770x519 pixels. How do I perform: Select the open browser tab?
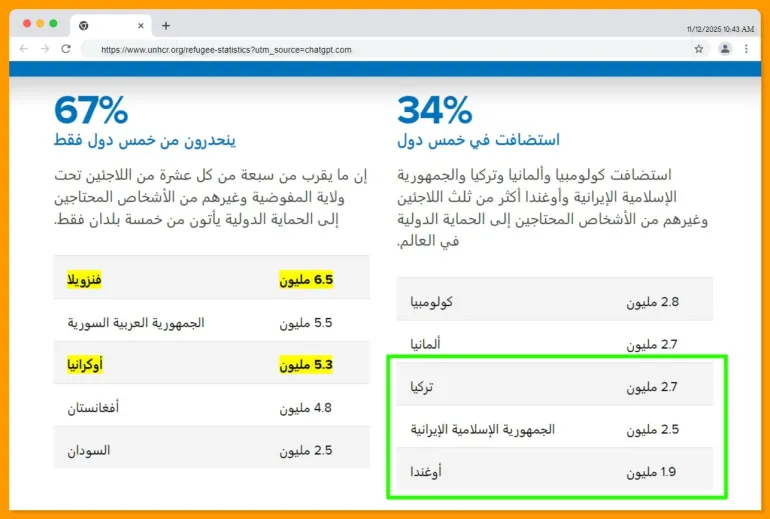(111, 26)
